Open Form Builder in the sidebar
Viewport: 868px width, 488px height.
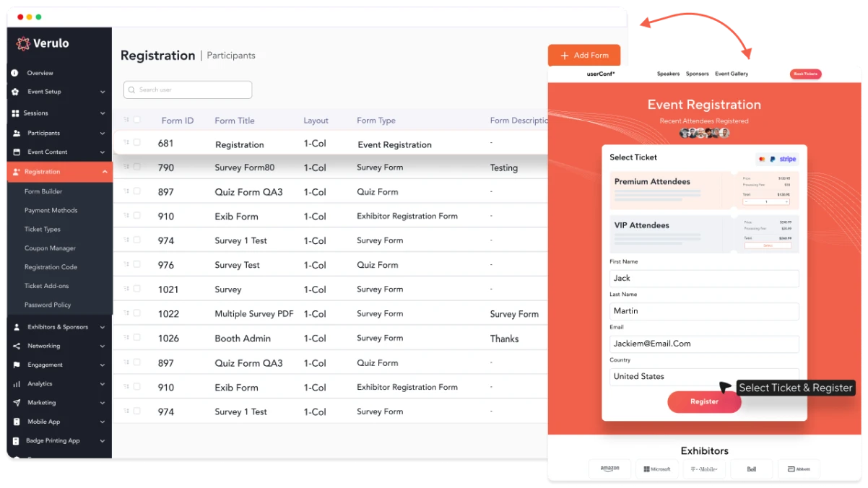[x=43, y=191]
